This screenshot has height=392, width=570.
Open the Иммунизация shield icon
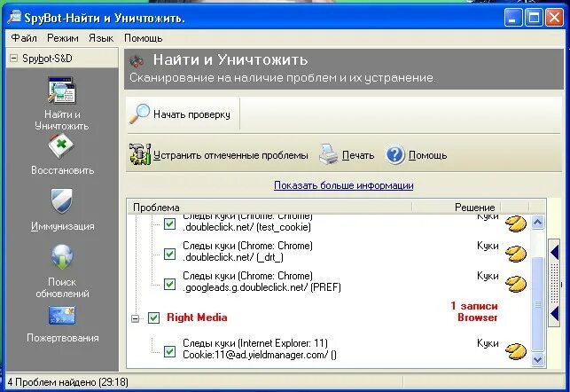coord(62,200)
